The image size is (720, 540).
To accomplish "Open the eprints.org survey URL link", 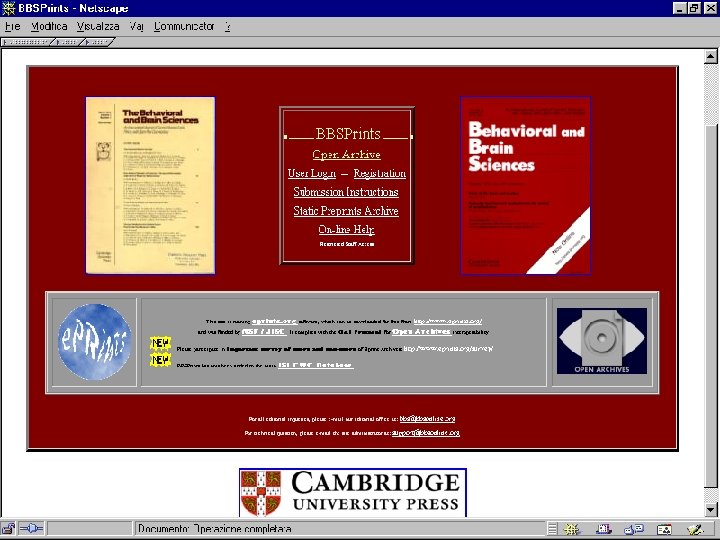I will (x=448, y=349).
